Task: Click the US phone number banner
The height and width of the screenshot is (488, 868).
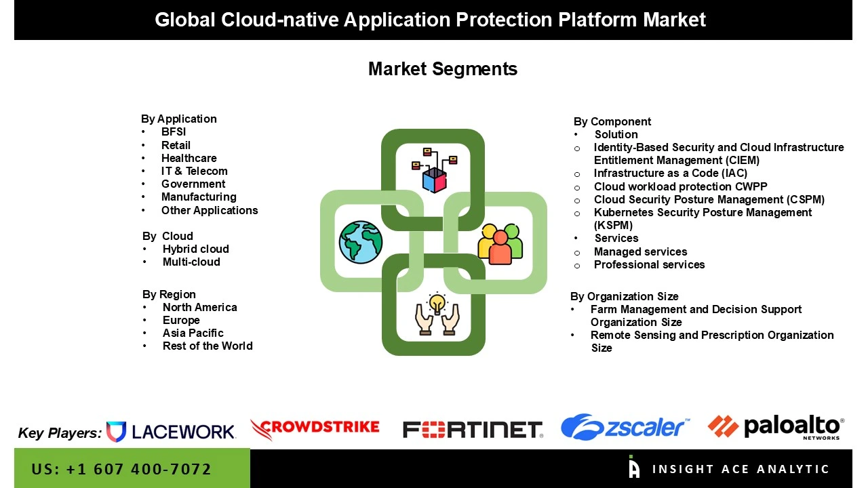Action: 122,469
